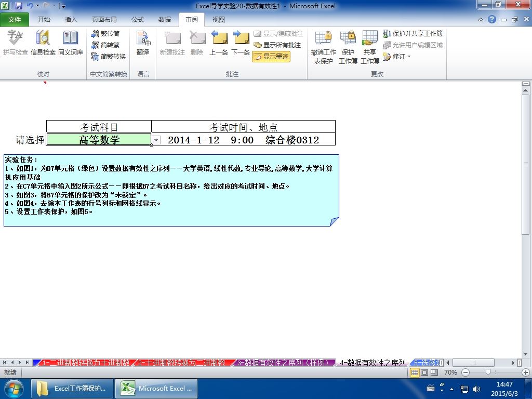Open sheet tab 3-数据有效性之序列（样例）
The image size is (532, 399).
point(283,363)
